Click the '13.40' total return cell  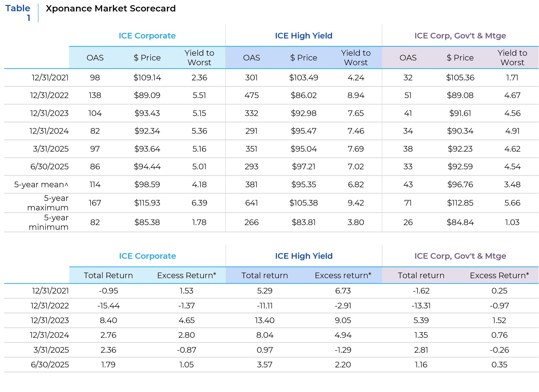[x=265, y=320]
